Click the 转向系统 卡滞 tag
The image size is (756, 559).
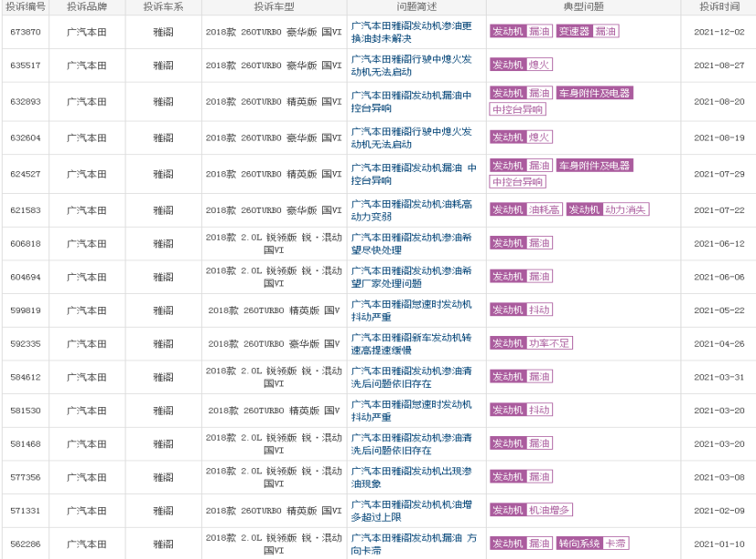coord(592,544)
